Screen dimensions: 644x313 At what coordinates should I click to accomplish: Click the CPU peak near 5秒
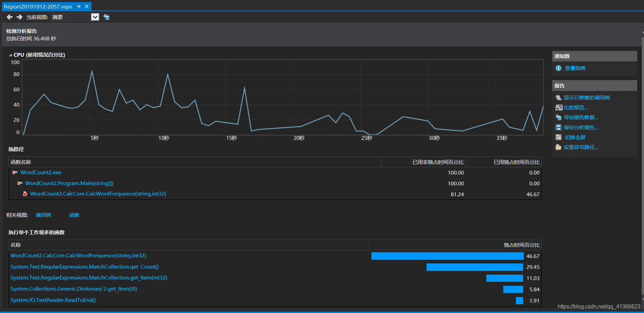92,71
